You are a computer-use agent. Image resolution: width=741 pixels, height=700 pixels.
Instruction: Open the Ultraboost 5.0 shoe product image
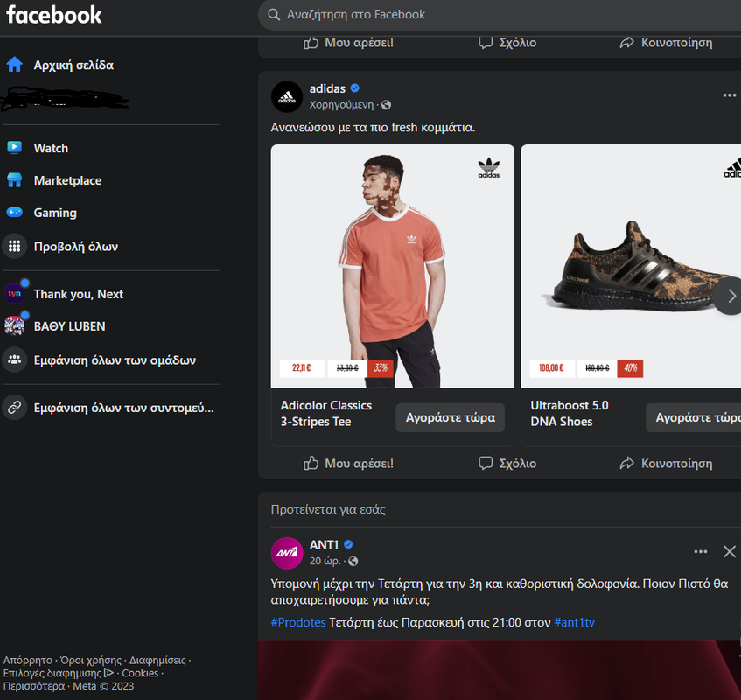(x=631, y=266)
